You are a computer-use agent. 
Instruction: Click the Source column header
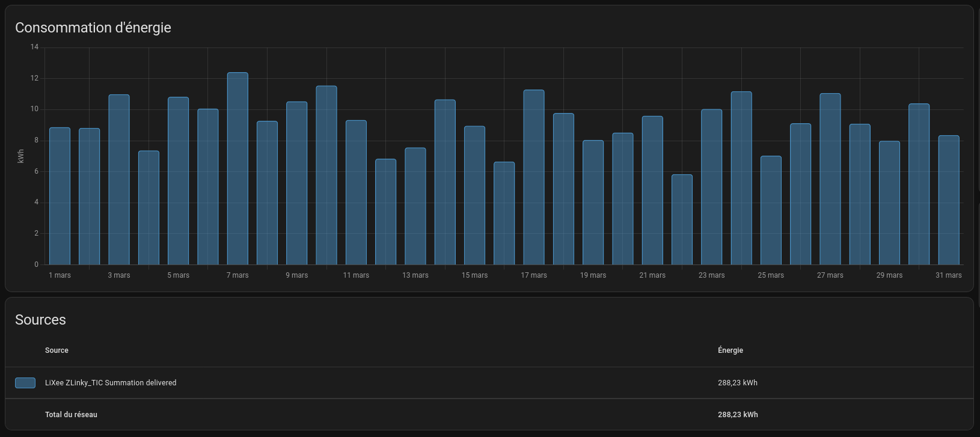(x=57, y=350)
